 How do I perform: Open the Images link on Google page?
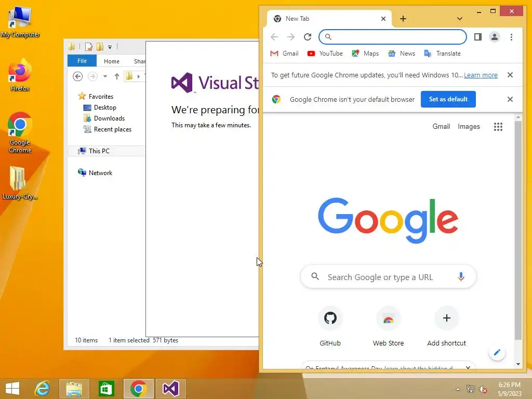469,127
